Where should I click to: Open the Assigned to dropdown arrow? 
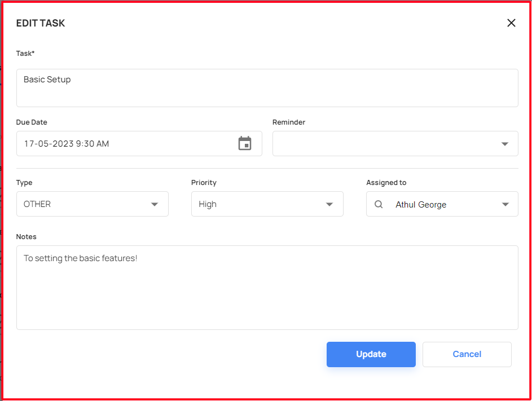coord(505,204)
